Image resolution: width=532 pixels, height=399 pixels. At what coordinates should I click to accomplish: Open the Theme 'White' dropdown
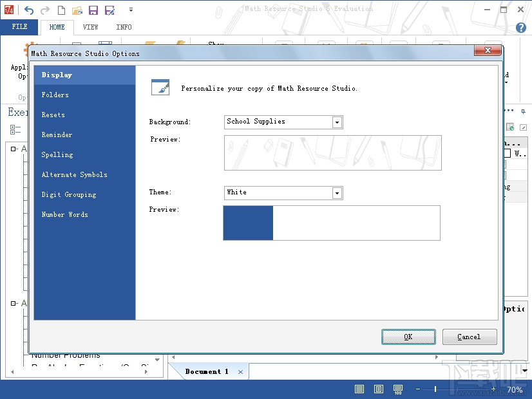[337, 192]
